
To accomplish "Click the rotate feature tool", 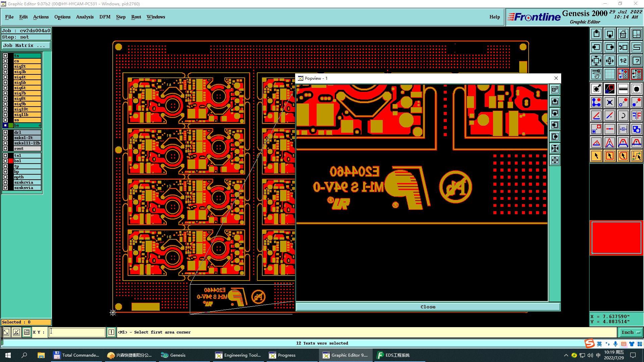I will tap(623, 116).
